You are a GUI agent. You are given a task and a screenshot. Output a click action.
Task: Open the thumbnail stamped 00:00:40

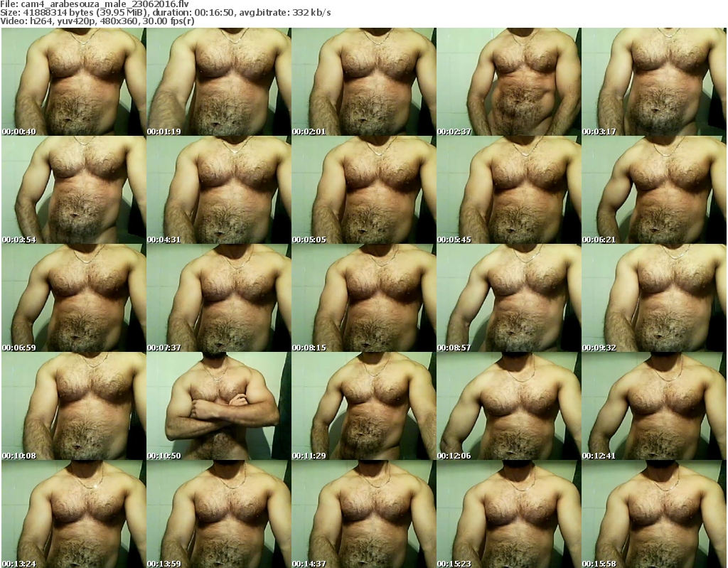coord(74,82)
